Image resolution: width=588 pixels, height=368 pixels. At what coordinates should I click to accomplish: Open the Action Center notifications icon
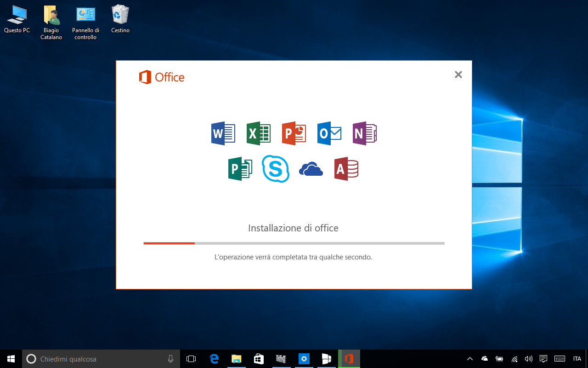pyautogui.click(x=543, y=359)
